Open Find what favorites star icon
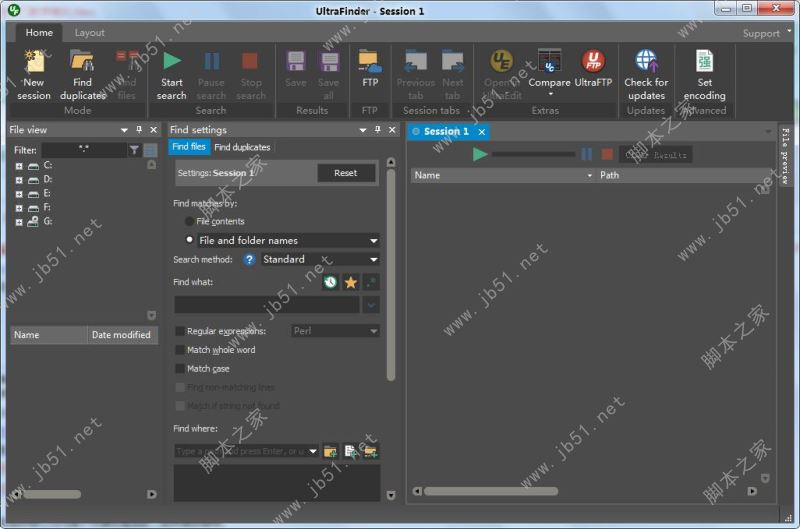Screen dimensions: 800x529 pos(351,282)
